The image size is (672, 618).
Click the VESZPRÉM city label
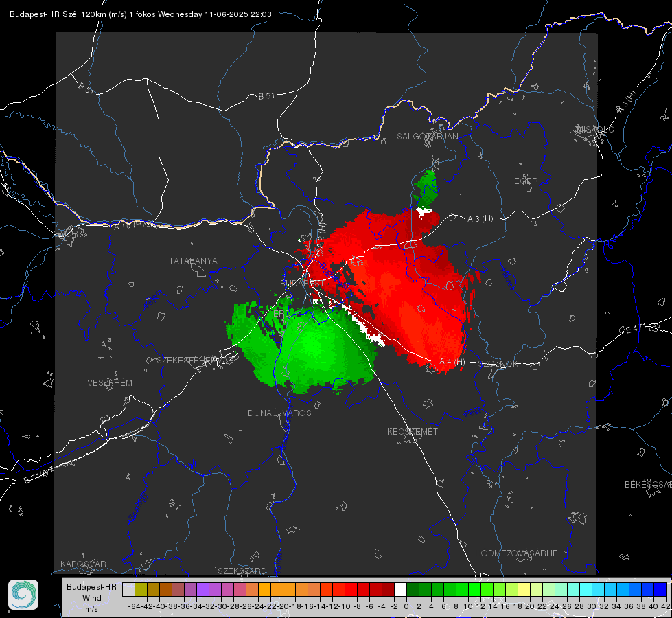pos(110,383)
